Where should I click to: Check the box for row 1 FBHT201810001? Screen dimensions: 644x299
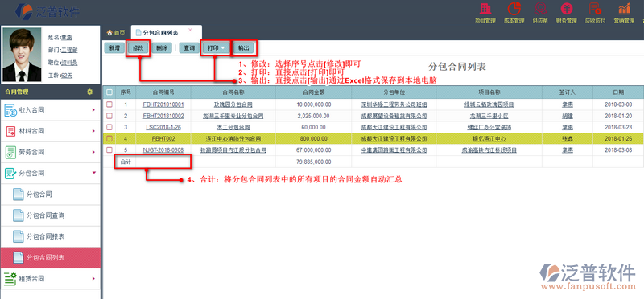[109, 104]
